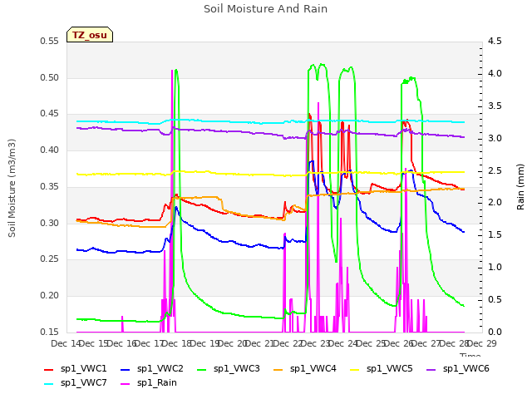Click the Rain (mm) axis label
The image size is (532, 399).
520,187
